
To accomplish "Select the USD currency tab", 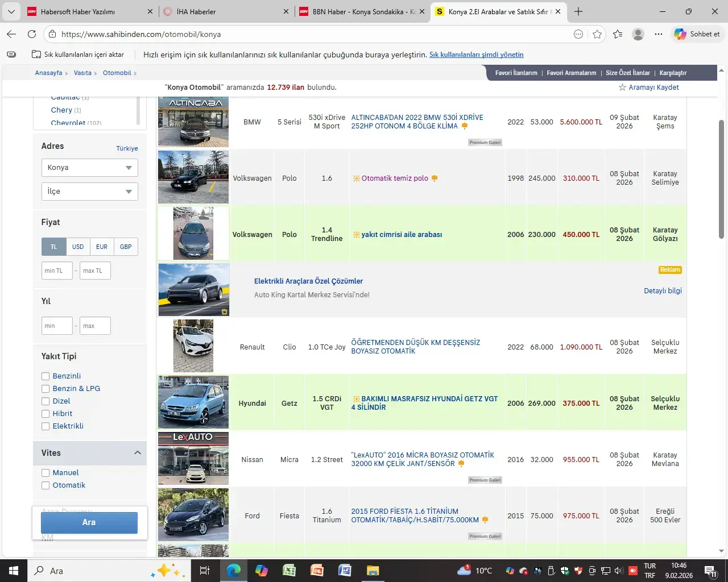I will pyautogui.click(x=78, y=247).
